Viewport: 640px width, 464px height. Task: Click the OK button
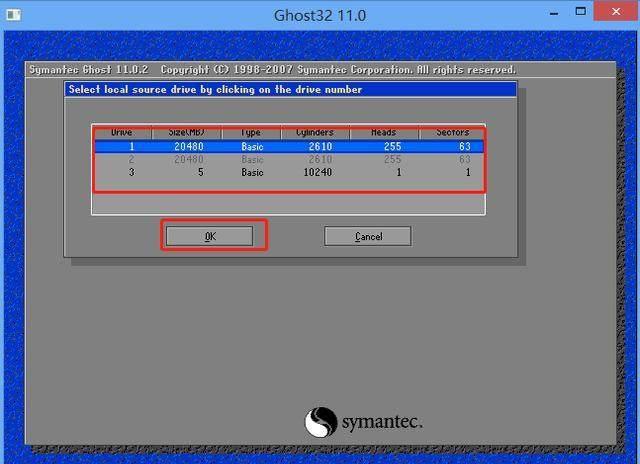coord(209,236)
